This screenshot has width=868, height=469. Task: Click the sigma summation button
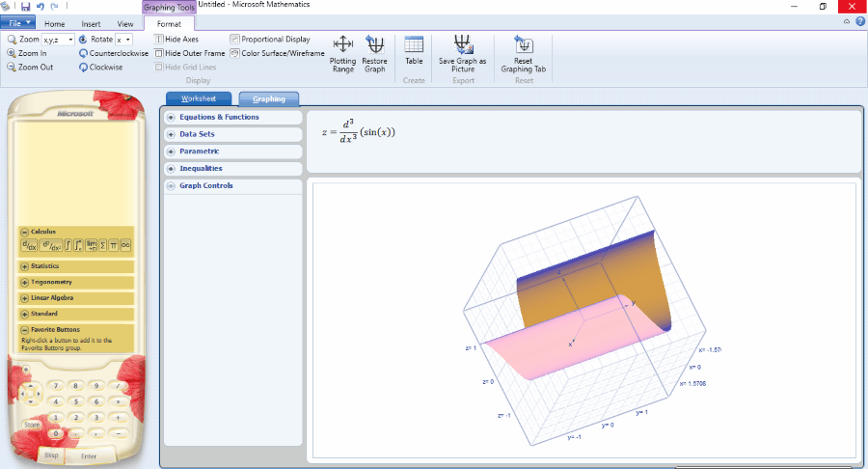click(102, 245)
